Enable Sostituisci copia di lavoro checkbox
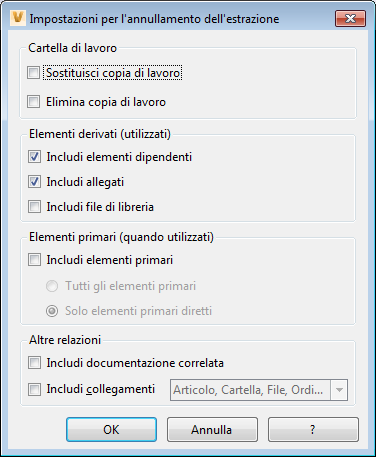 click(x=34, y=73)
